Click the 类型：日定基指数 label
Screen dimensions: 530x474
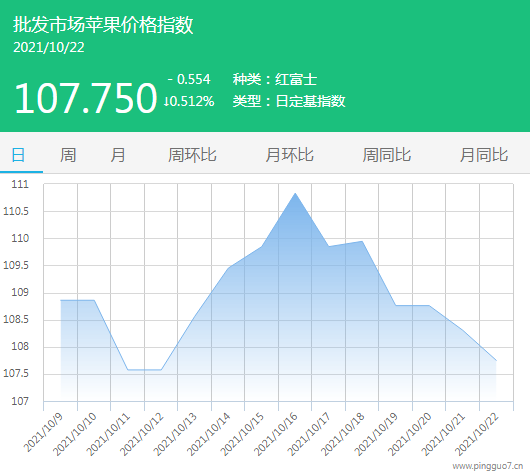point(289,101)
